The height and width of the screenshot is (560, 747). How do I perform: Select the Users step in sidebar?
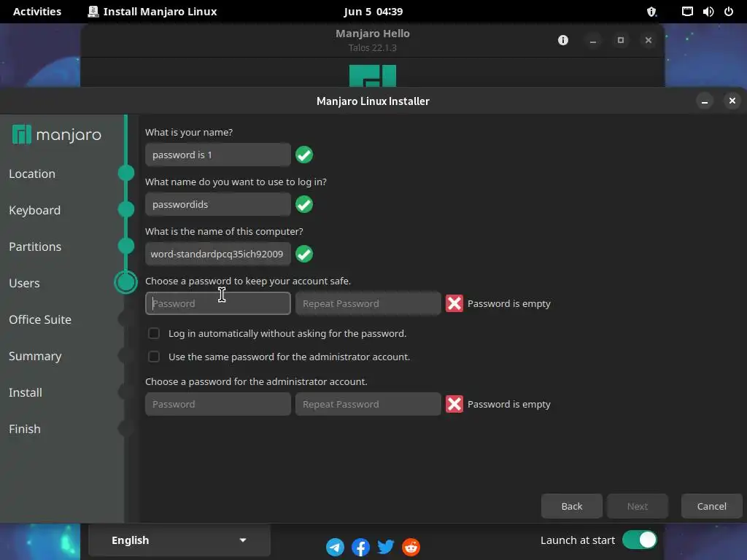pos(24,283)
